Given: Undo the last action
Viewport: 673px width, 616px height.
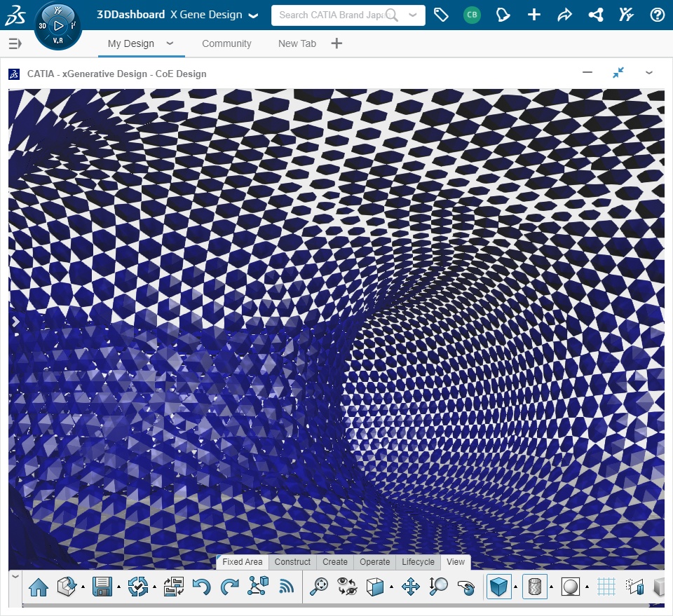Looking at the screenshot, I should (202, 587).
